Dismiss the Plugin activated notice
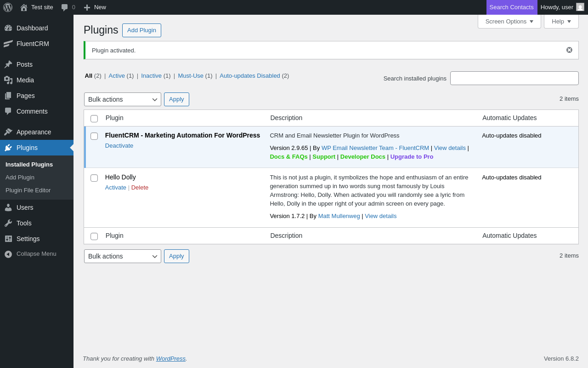This screenshot has height=368, width=588. [569, 50]
